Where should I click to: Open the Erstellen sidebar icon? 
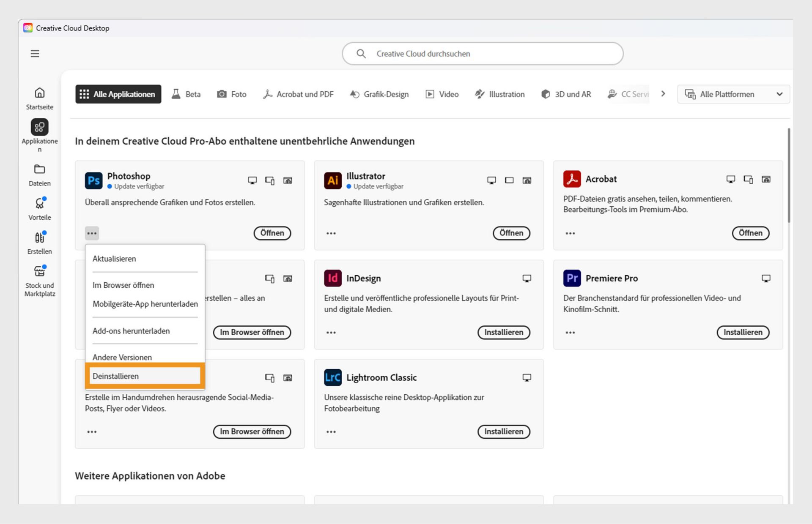tap(39, 242)
